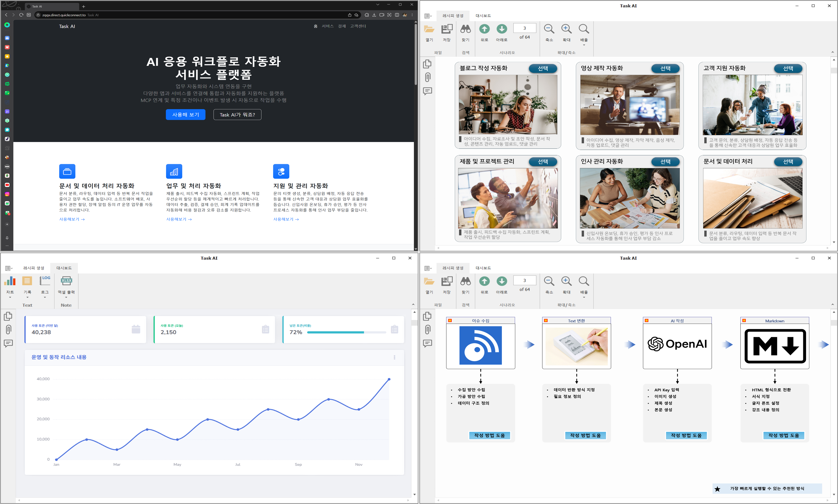Click 작성 방법 도움 under the Markdown node
Viewport: 838px width, 504px height.
pos(784,435)
